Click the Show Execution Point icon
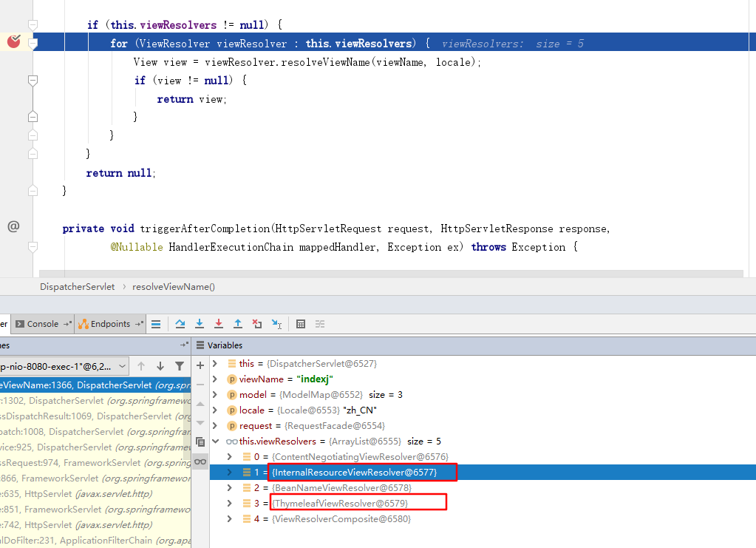Viewport: 756px width, 548px height. (156, 324)
